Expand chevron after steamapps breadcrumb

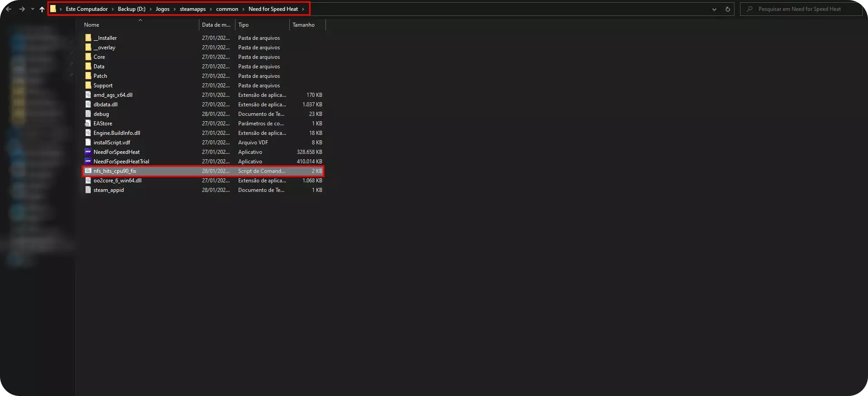[211, 9]
